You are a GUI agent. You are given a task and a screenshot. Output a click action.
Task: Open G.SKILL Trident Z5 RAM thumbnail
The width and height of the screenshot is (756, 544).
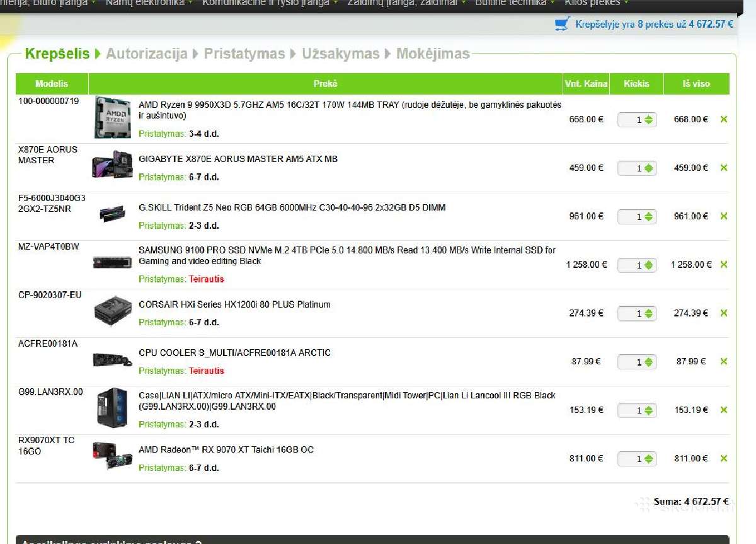tap(113, 214)
